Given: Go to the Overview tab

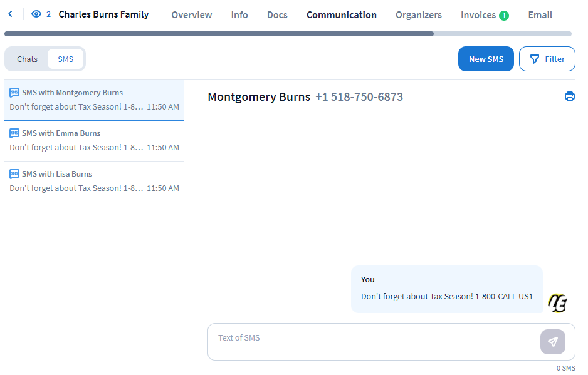Looking at the screenshot, I should point(191,14).
